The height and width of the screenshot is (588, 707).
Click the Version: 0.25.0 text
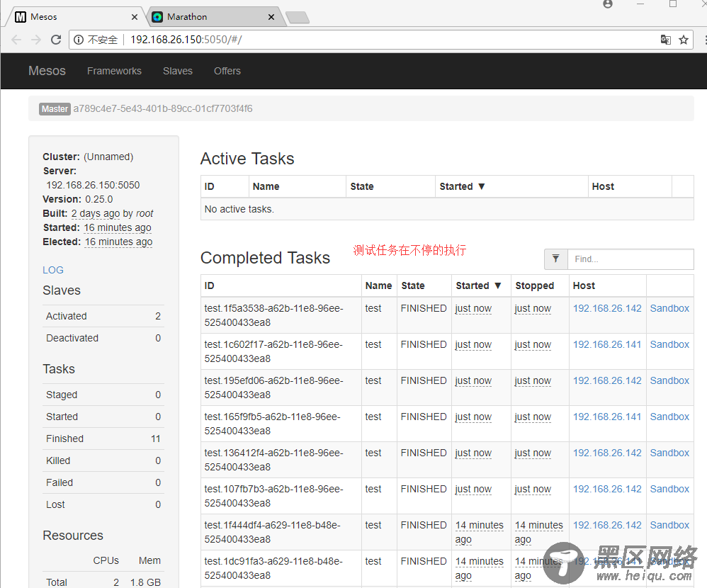(x=77, y=199)
